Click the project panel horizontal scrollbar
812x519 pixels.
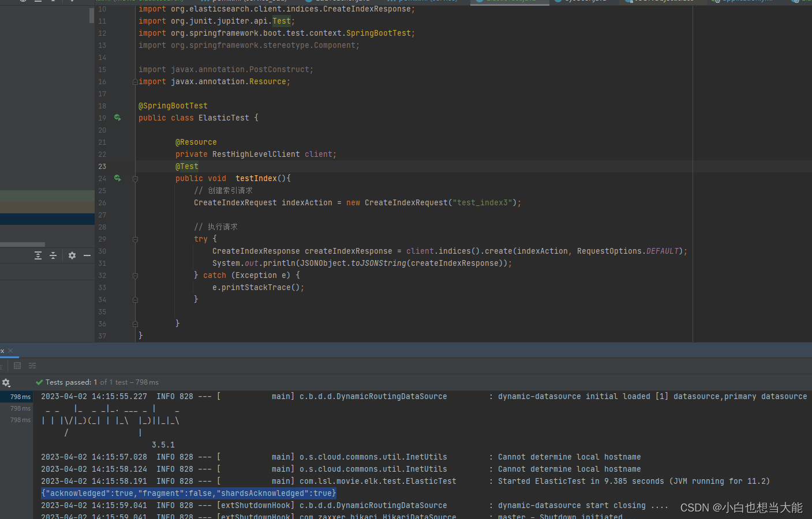23,245
